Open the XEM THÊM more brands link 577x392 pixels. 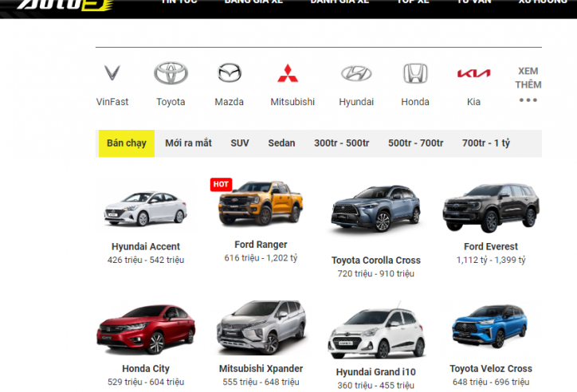point(528,84)
